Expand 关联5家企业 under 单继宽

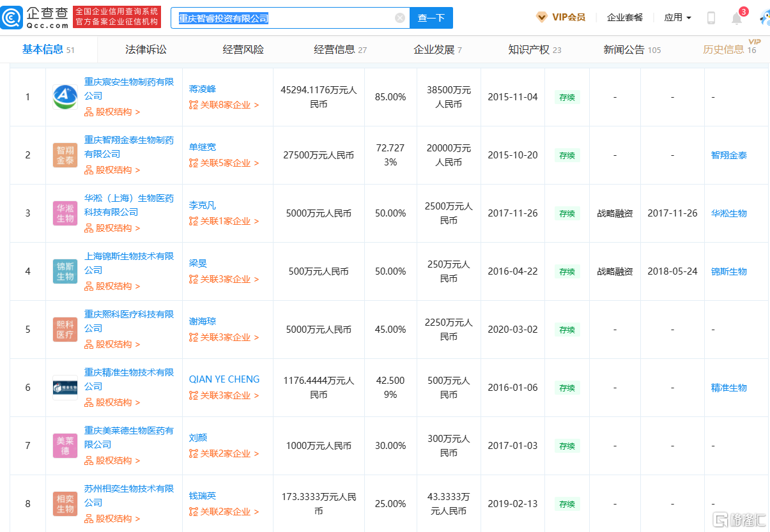point(224,163)
